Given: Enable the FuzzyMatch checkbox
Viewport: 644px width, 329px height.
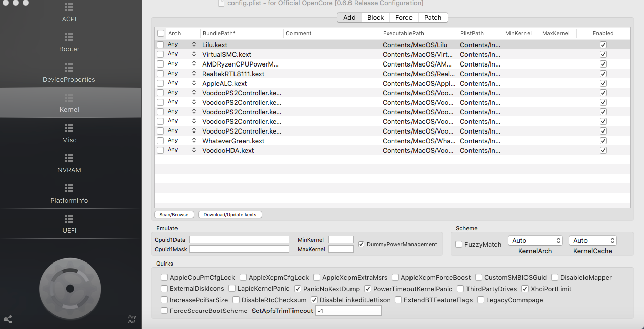Looking at the screenshot, I should point(459,244).
